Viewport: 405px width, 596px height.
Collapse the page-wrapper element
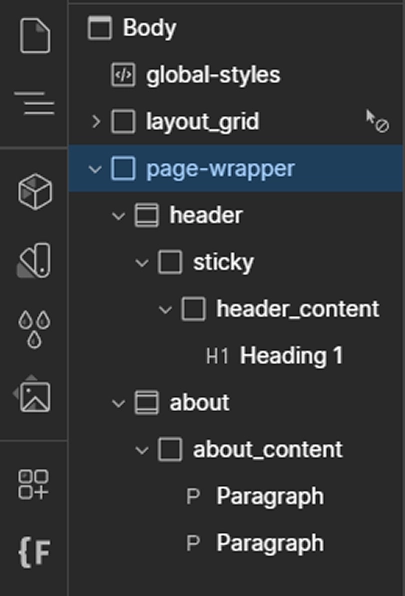pos(95,169)
